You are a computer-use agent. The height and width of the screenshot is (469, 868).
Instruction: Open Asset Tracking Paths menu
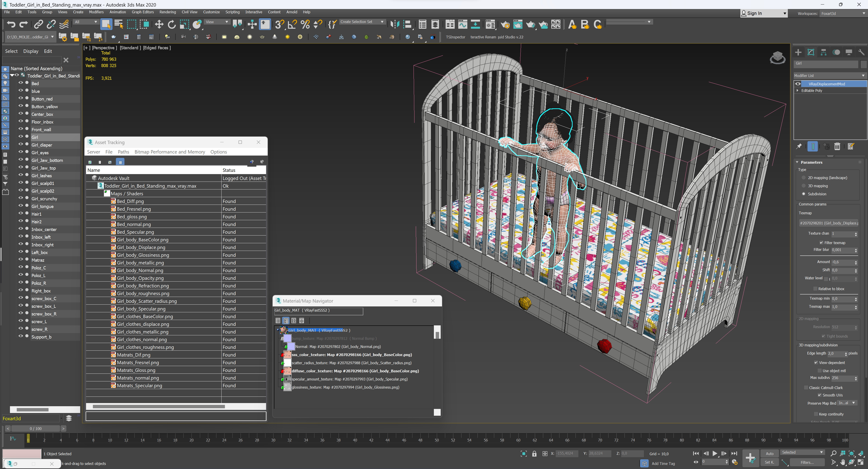(123, 152)
